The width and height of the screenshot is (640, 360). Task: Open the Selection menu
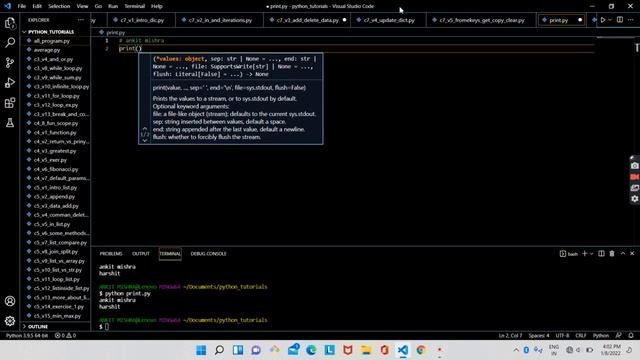(59, 6)
